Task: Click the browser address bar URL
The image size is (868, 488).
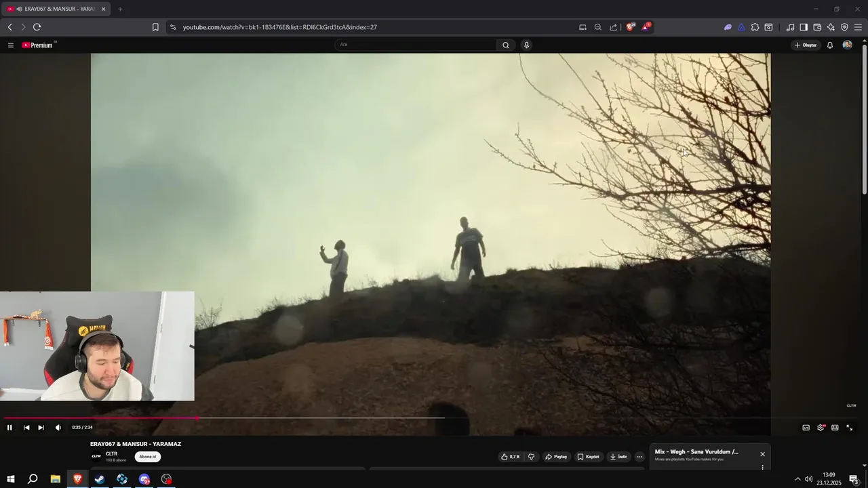Action: [280, 27]
